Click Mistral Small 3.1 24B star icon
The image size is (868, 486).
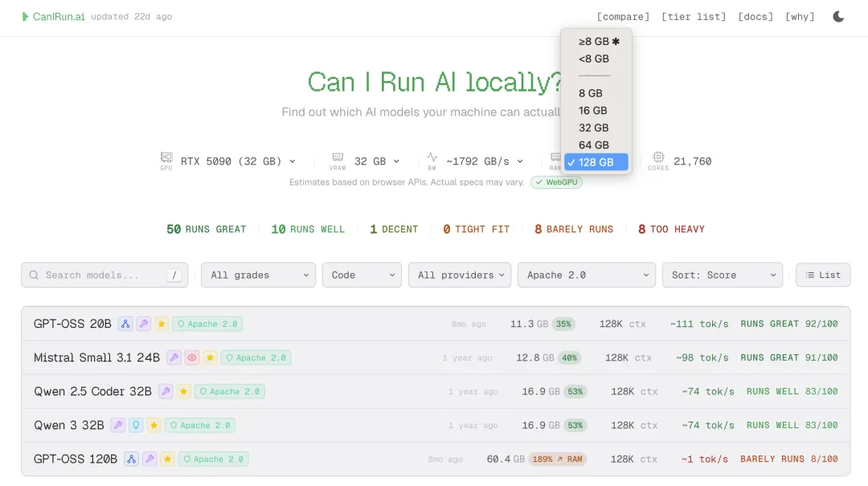pos(210,357)
